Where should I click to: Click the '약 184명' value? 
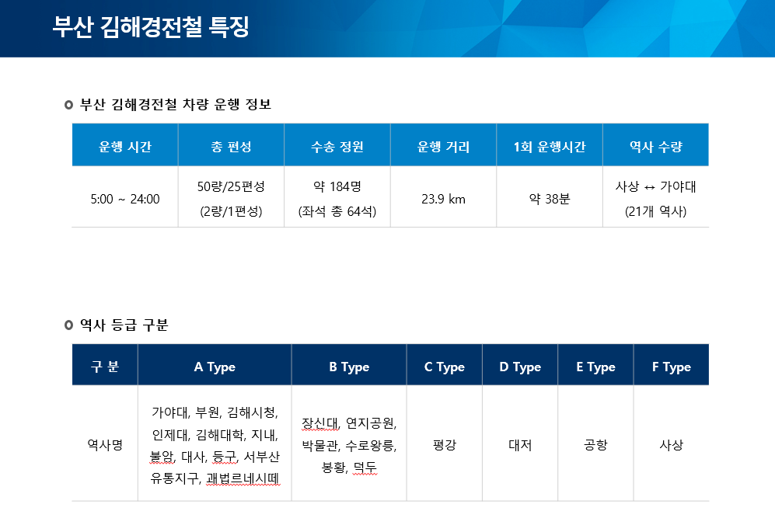pos(337,186)
